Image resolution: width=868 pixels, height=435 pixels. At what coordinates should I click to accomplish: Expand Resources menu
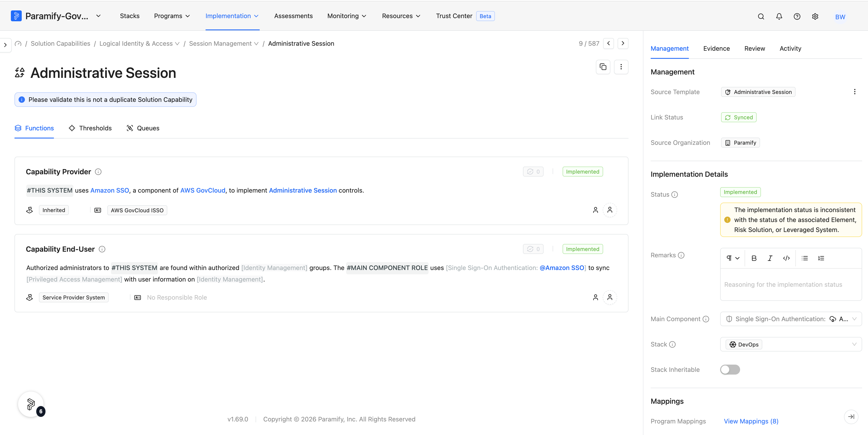(x=401, y=16)
